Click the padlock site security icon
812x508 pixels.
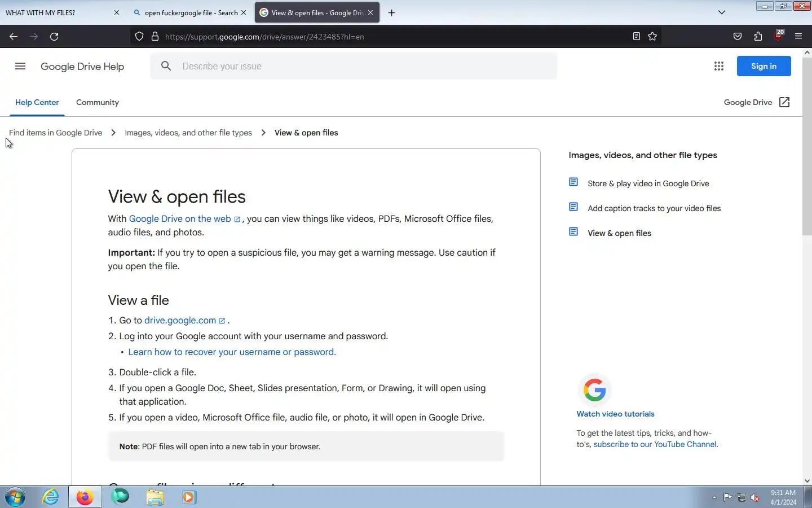[155, 37]
